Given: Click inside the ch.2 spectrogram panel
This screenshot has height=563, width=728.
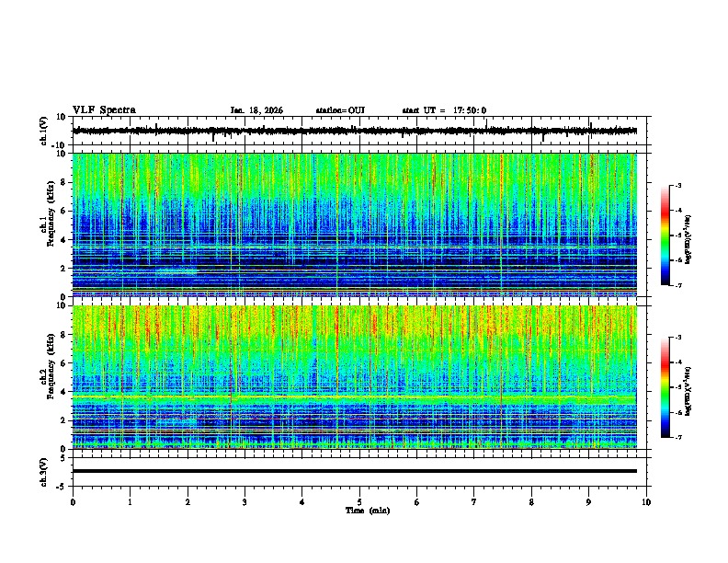Looking at the screenshot, I should [x=355, y=377].
